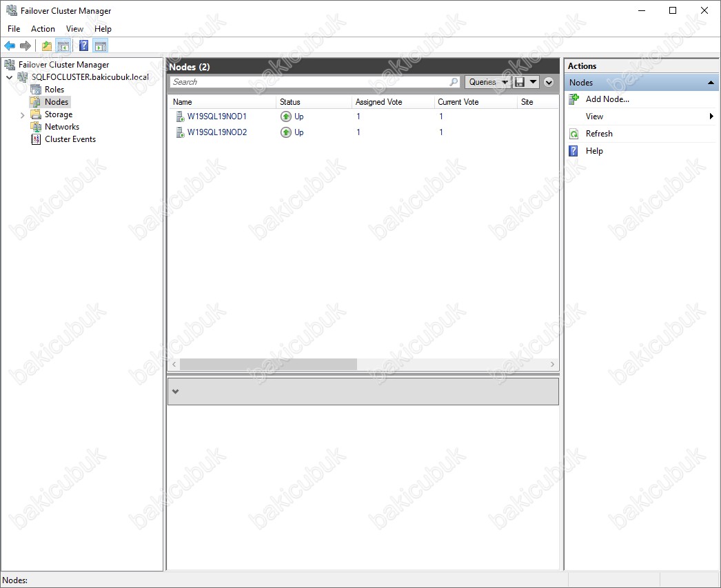Viewport: 721px width, 588px height.
Task: Open the View menu in menu bar
Action: (x=74, y=28)
